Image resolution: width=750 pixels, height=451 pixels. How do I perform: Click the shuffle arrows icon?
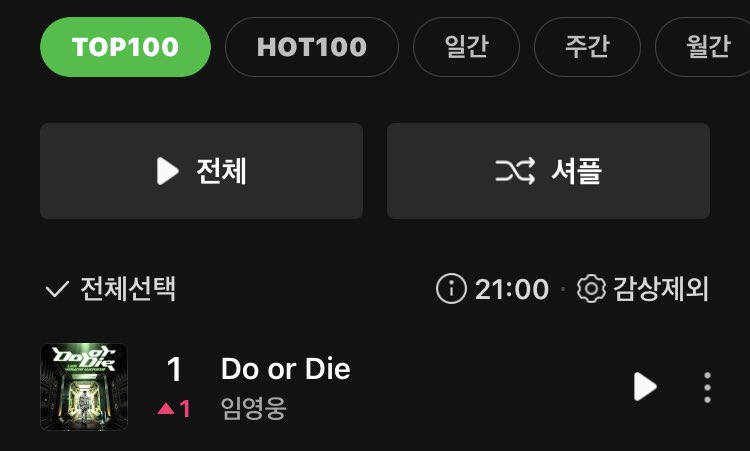coord(515,171)
